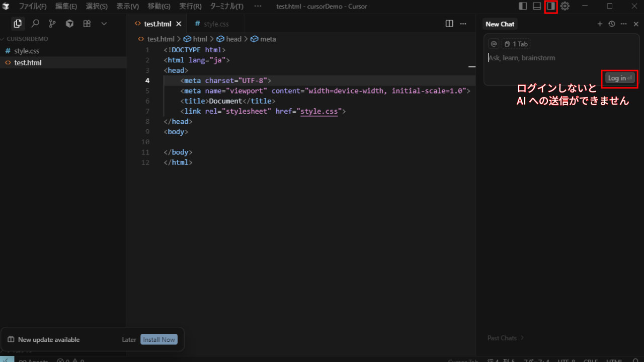
Task: Close the test.html editor tab
Action: (x=179, y=24)
